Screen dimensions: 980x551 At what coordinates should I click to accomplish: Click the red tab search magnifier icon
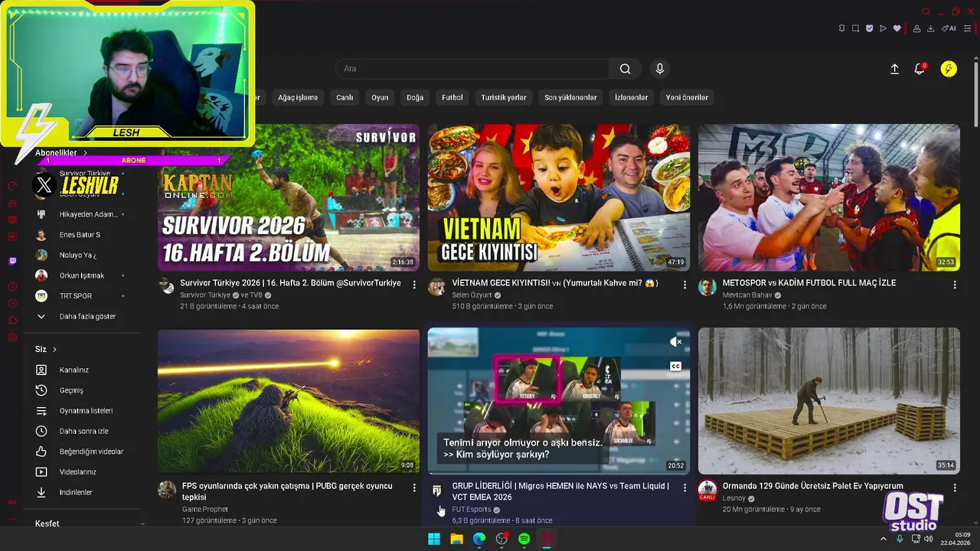926,11
